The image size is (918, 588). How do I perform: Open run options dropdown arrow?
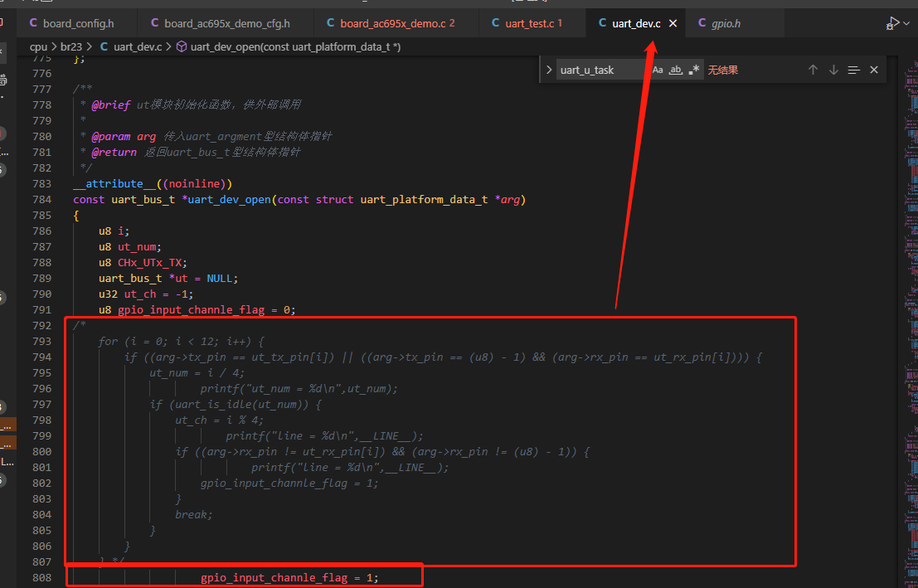click(907, 23)
